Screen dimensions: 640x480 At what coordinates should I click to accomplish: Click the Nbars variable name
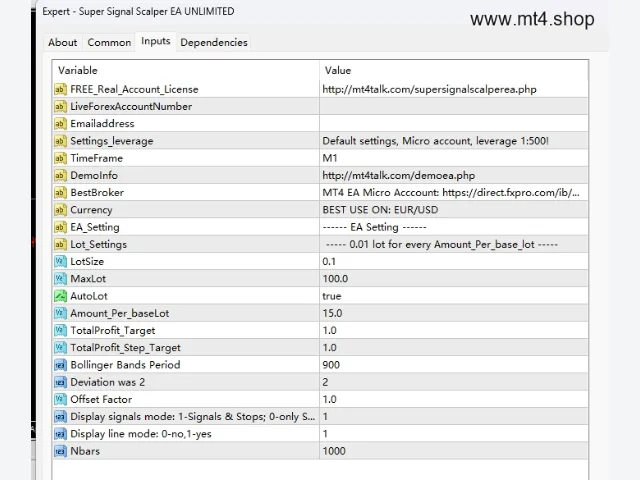pos(85,451)
